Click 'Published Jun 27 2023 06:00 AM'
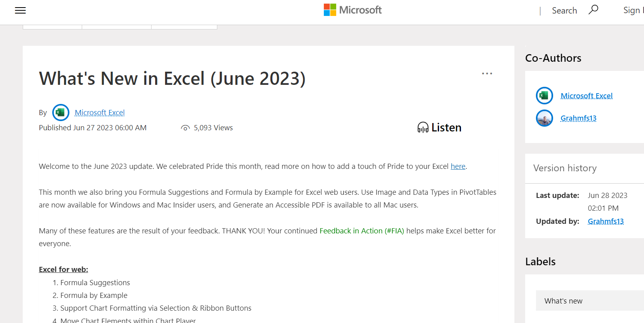 [93, 128]
